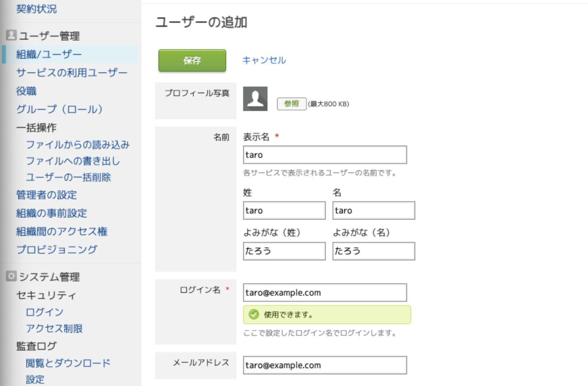The image size is (588, 386).
Task: Click the 名 input field
Action: coord(374,211)
